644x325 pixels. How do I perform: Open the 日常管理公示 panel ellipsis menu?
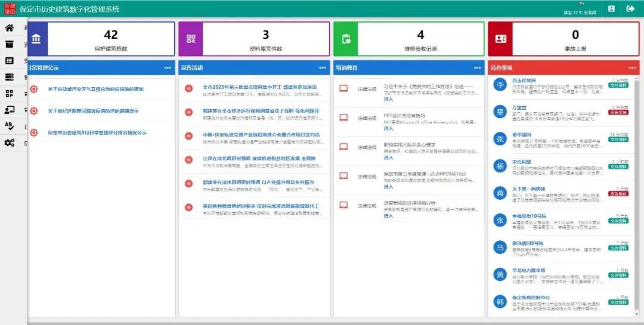click(168, 68)
